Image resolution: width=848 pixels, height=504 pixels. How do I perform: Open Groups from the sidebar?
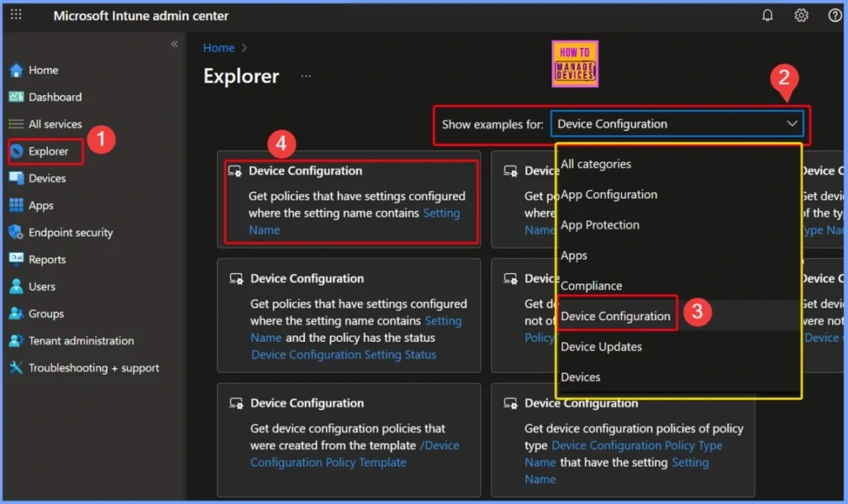click(x=46, y=314)
